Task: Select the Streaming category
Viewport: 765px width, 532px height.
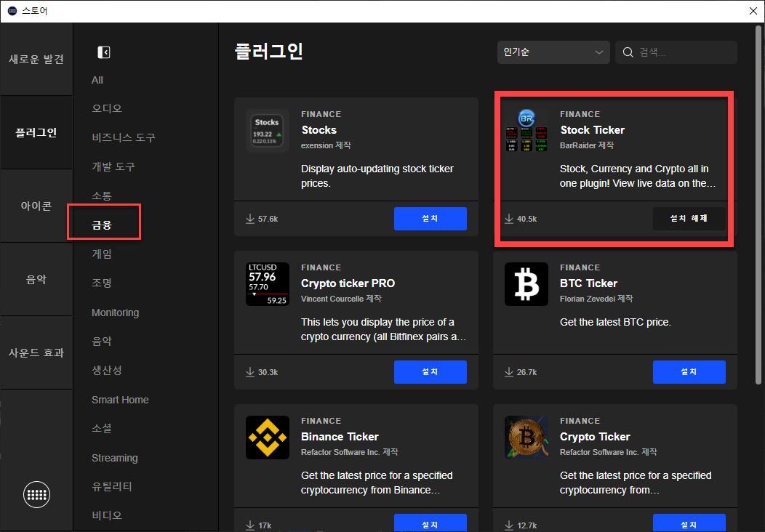Action: 115,458
